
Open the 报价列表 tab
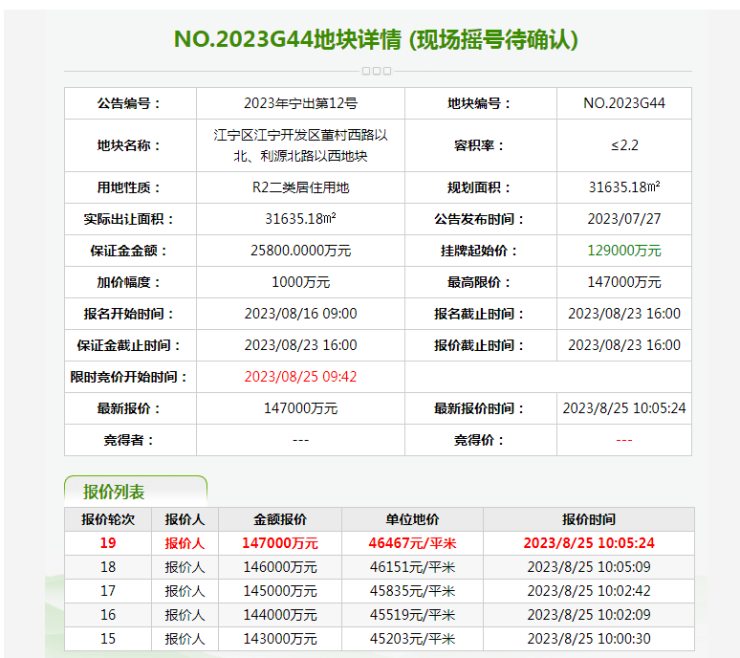coord(115,491)
